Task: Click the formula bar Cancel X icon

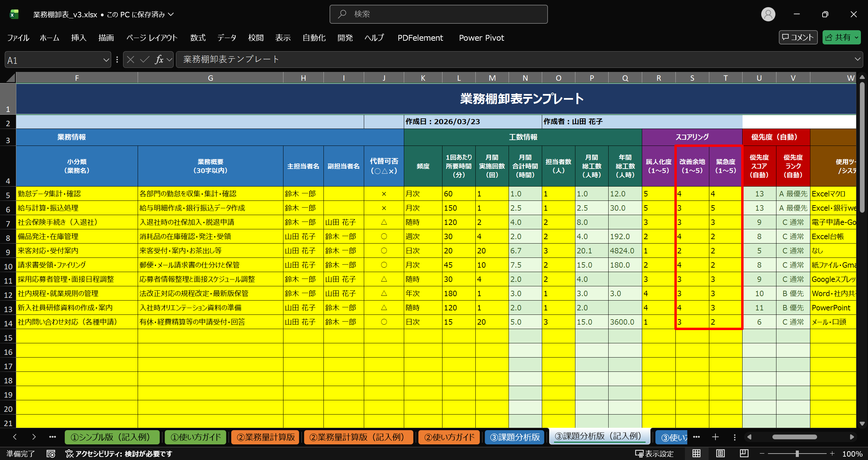Action: point(131,60)
